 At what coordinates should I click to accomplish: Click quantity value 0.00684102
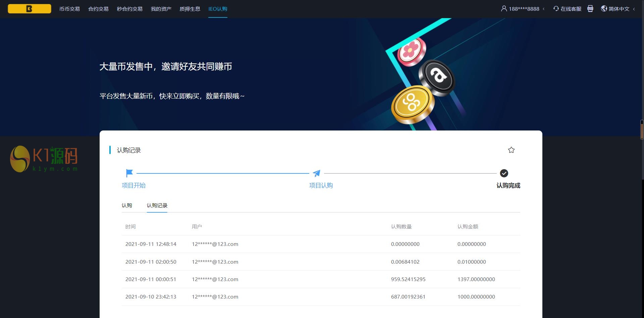point(405,262)
